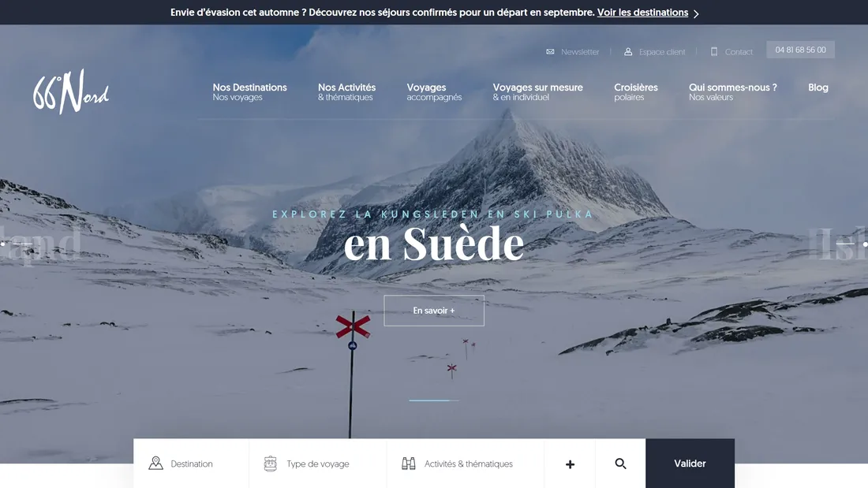Click the magnifying glass search icon

[x=620, y=464]
